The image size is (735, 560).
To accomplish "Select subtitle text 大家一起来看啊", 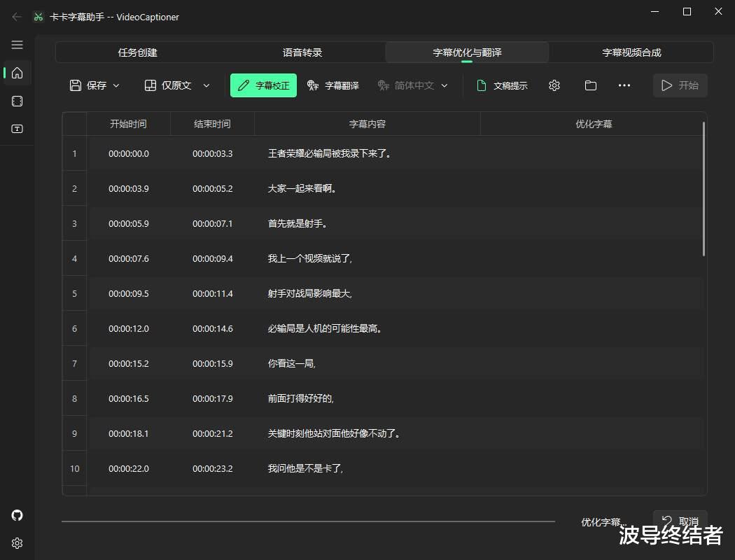I will [302, 188].
